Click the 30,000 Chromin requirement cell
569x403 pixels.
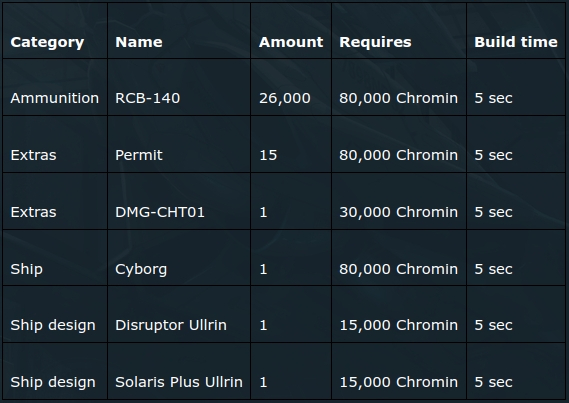(x=398, y=212)
